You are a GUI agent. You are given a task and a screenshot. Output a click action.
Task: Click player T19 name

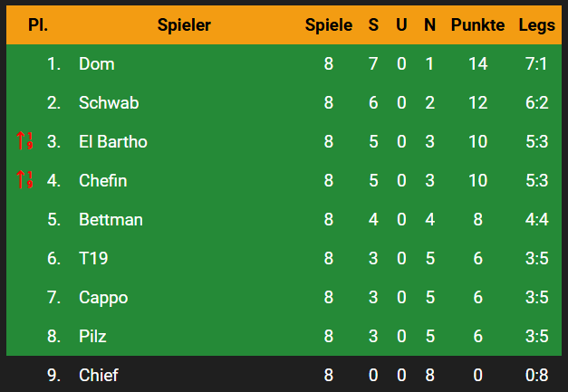pos(93,258)
